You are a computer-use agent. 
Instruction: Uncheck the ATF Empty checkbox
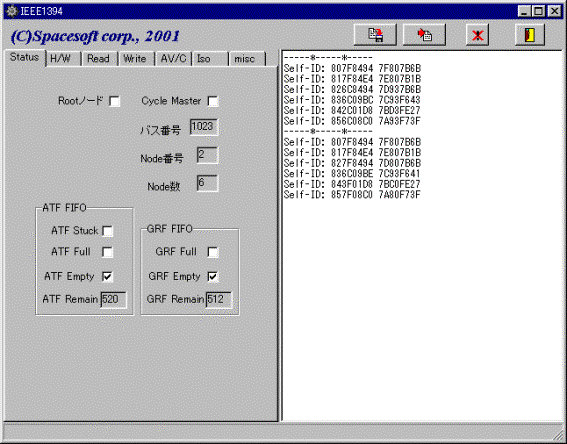[107, 277]
